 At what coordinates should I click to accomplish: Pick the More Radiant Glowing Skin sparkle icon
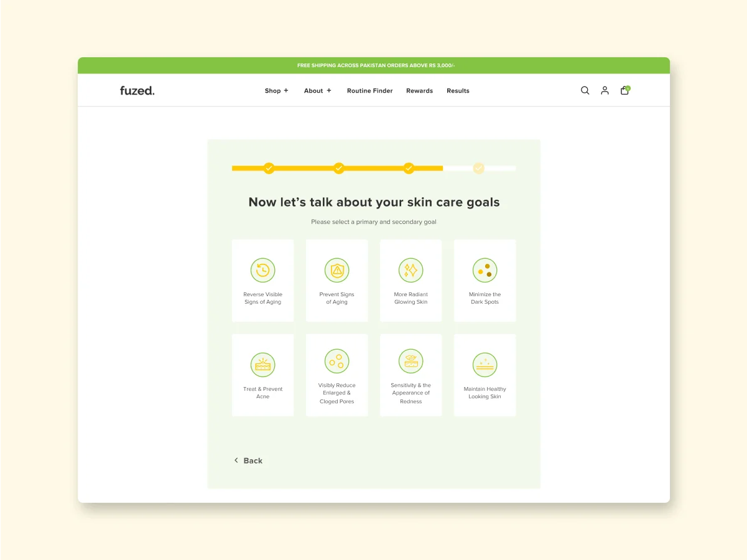click(x=411, y=270)
